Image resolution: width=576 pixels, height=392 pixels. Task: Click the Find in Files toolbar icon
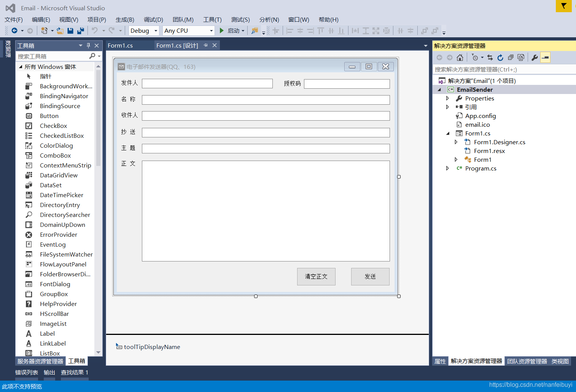point(255,31)
